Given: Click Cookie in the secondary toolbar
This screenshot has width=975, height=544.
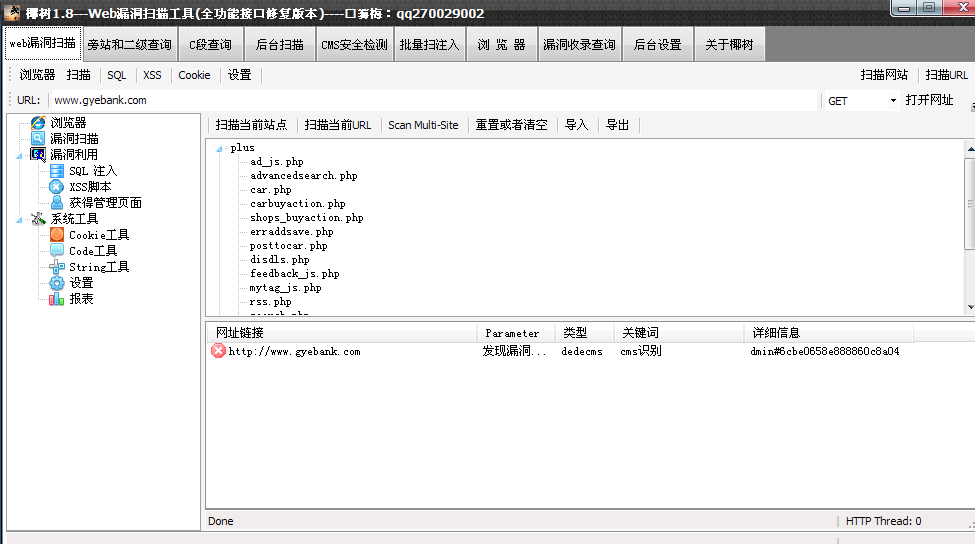Looking at the screenshot, I should tap(194, 75).
